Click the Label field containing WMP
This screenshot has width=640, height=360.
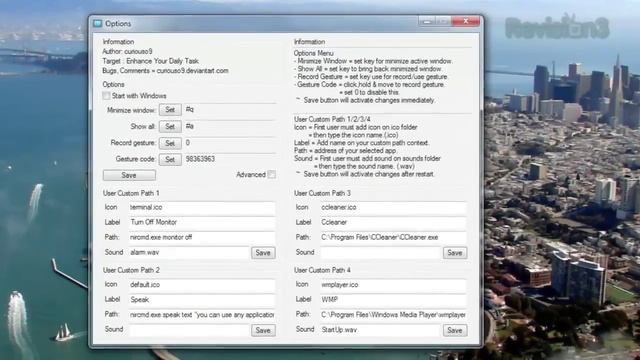pyautogui.click(x=393, y=300)
